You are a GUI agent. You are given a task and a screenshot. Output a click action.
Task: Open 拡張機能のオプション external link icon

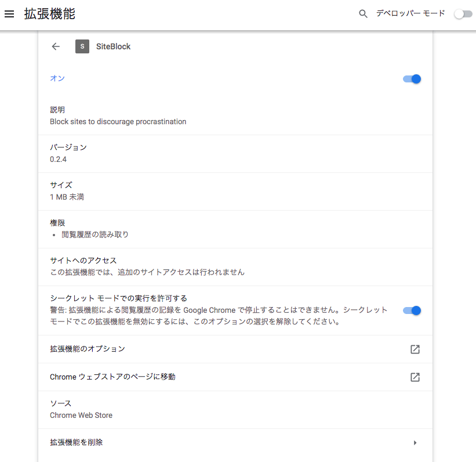pos(415,349)
